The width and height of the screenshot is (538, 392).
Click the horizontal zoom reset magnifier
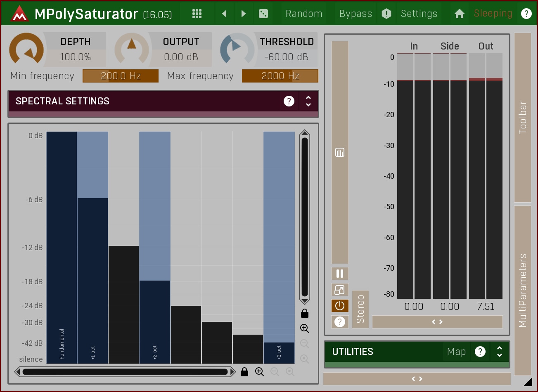point(290,372)
